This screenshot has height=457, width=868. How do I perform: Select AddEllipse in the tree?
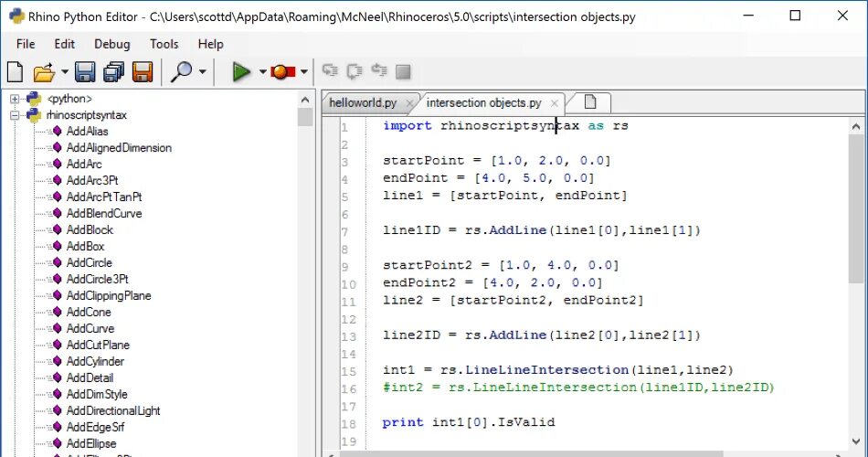pos(91,443)
